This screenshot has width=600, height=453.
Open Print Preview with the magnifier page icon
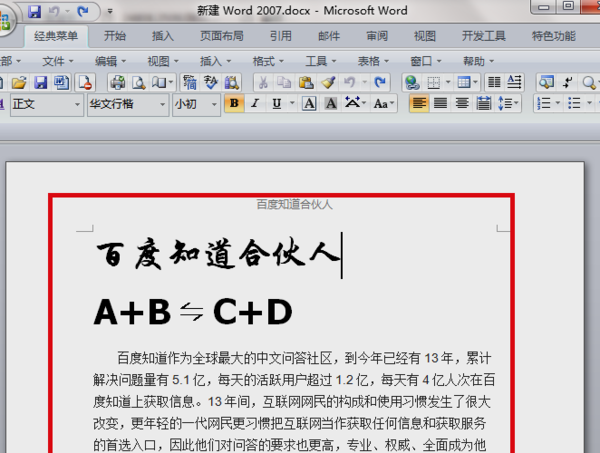tap(139, 82)
